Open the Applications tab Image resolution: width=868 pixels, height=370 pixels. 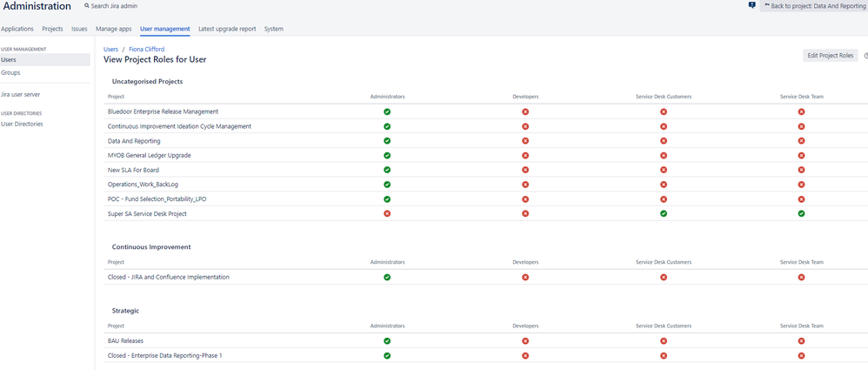[17, 29]
